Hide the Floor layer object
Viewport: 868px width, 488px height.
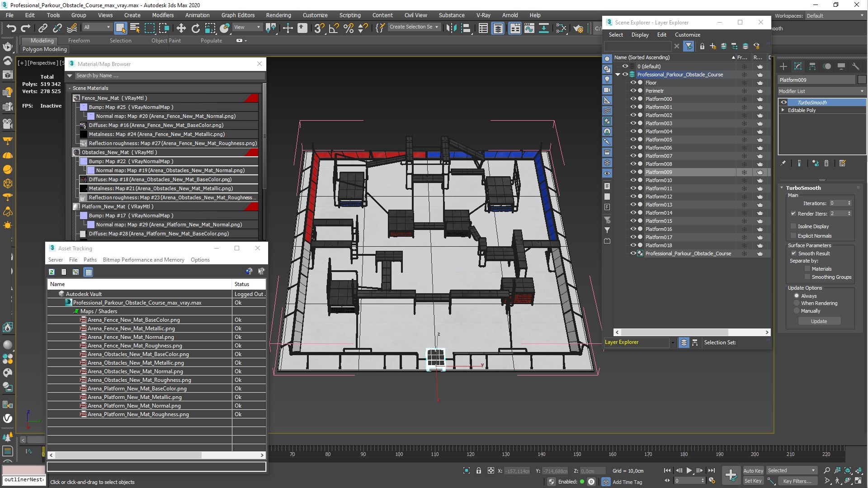pyautogui.click(x=633, y=83)
